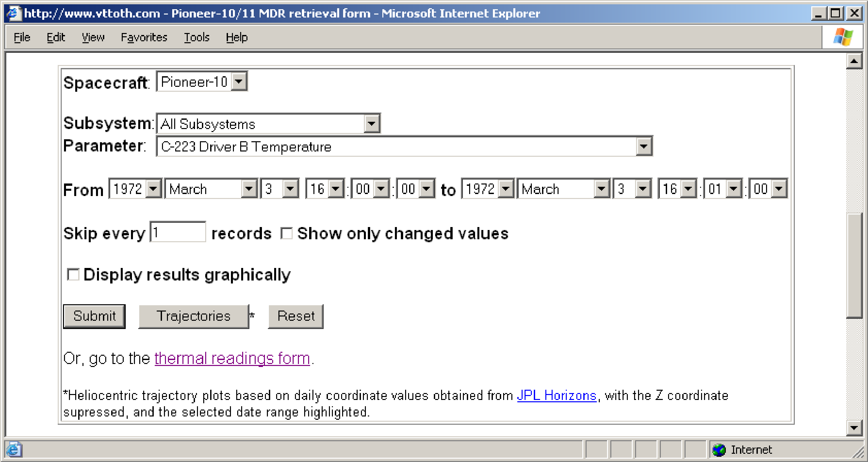Screen dimensions: 868x462
Task: Open the JPL Horizons link
Action: 557,395
